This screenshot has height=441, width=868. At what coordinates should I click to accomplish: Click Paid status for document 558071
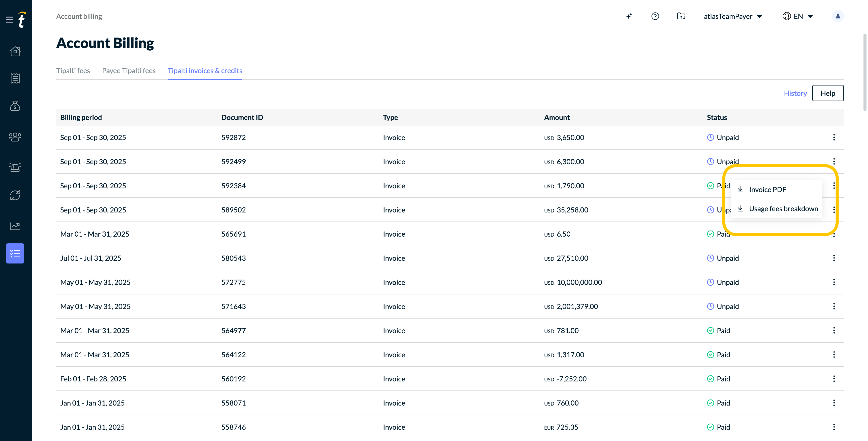[718, 403]
